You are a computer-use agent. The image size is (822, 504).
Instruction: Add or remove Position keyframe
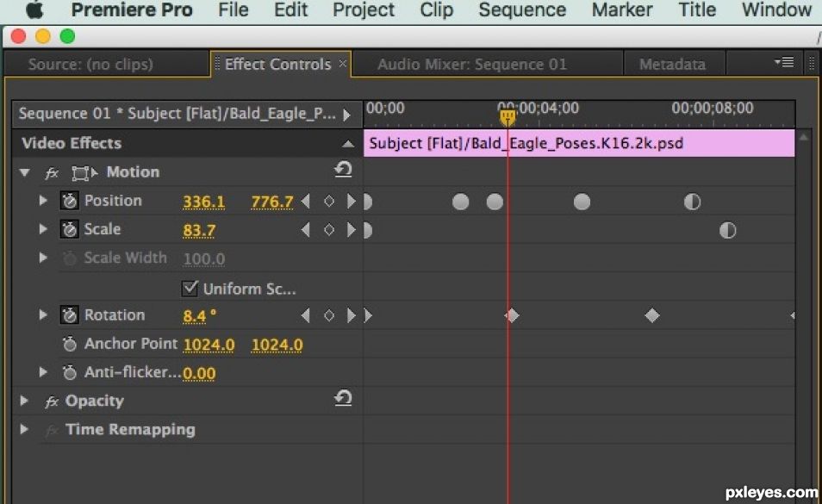click(x=328, y=202)
